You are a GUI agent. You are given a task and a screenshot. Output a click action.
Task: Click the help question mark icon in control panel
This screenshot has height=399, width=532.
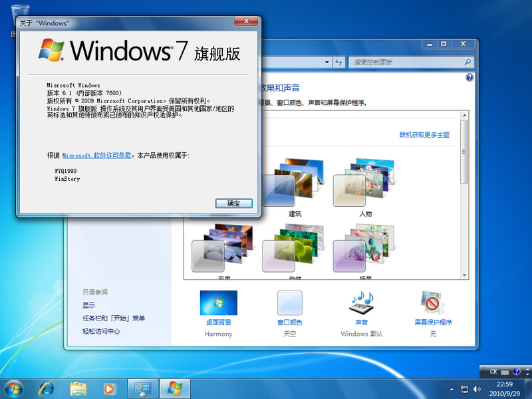pyautogui.click(x=469, y=78)
